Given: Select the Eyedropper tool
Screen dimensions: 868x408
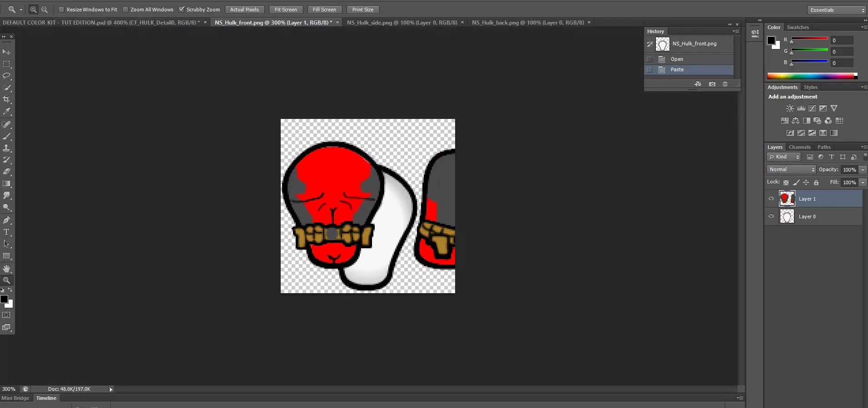Looking at the screenshot, I should click(6, 111).
